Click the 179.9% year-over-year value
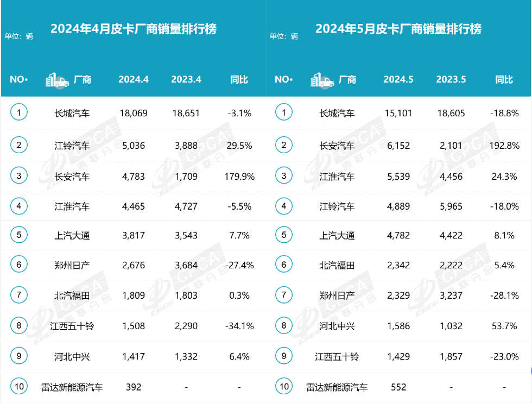 239,176
